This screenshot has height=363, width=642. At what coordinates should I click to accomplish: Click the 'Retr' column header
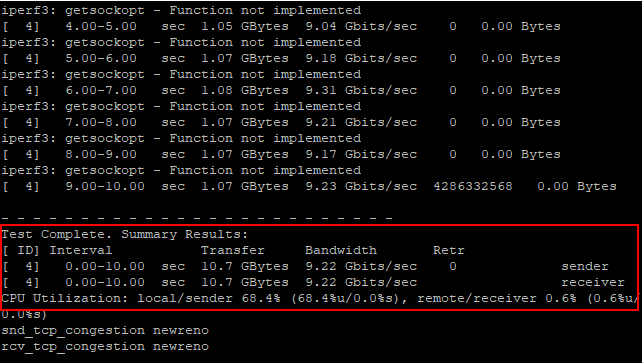(449, 250)
